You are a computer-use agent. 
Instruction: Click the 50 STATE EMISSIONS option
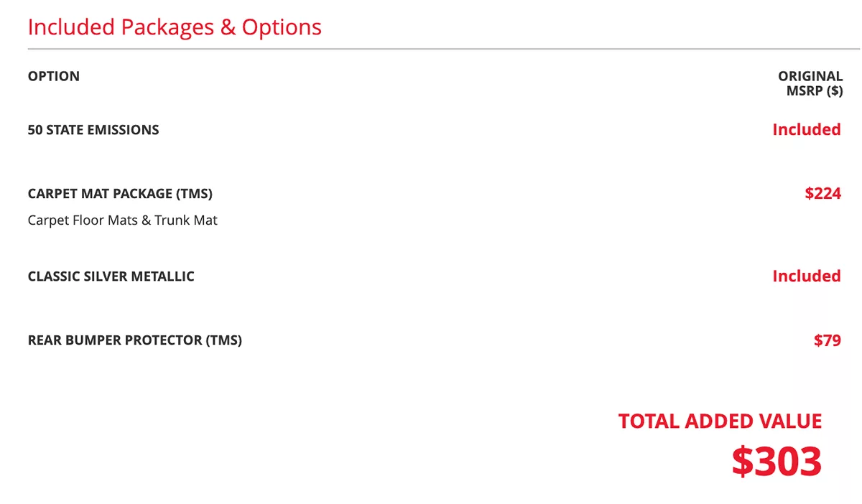93,130
